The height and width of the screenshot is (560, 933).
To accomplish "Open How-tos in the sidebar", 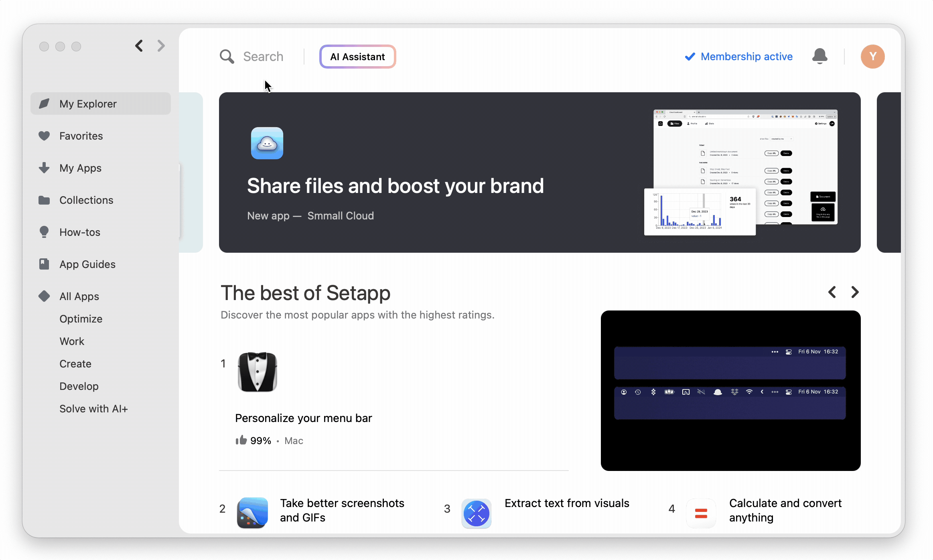I will [x=101, y=232].
